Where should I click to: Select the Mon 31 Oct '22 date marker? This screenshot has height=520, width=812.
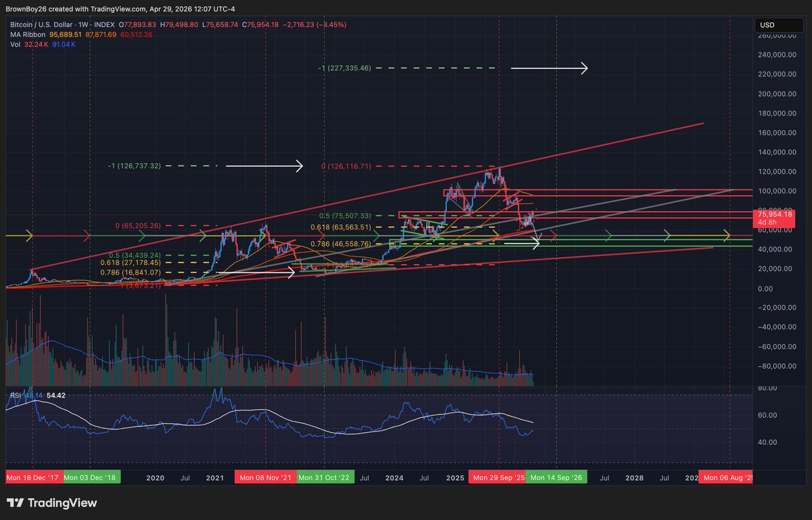(325, 477)
